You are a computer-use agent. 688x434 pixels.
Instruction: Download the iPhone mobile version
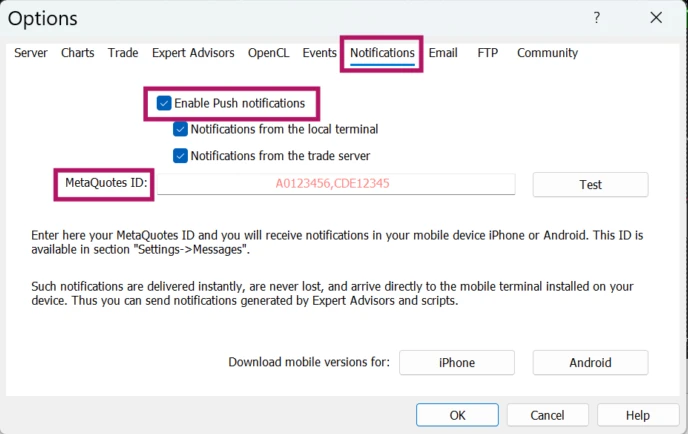(457, 362)
